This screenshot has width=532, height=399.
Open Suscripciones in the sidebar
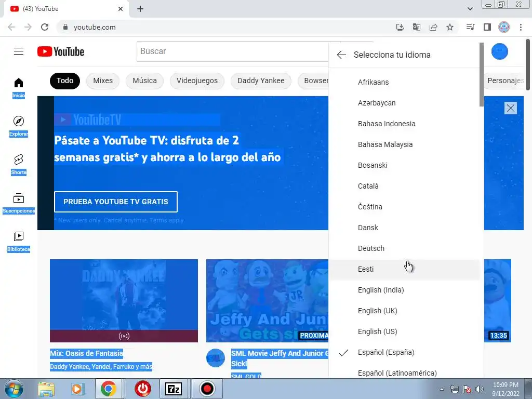(19, 203)
